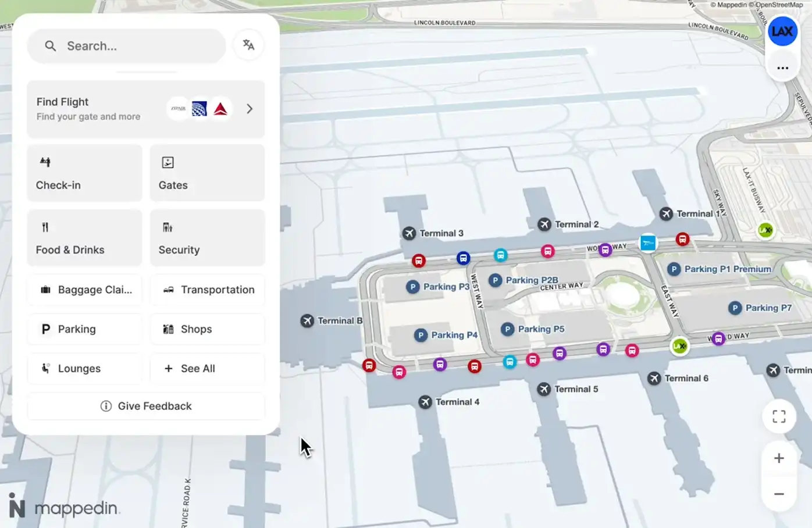Image resolution: width=812 pixels, height=528 pixels.
Task: Open the Transportation category button
Action: tap(207, 290)
